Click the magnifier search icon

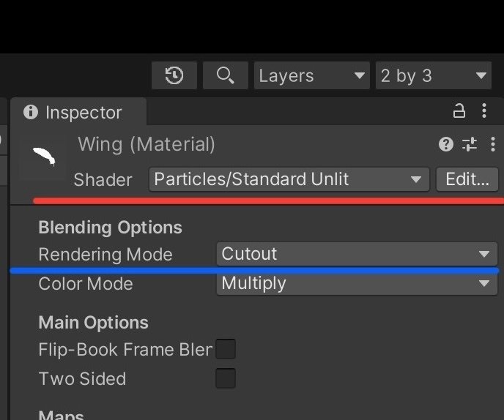pyautogui.click(x=226, y=76)
